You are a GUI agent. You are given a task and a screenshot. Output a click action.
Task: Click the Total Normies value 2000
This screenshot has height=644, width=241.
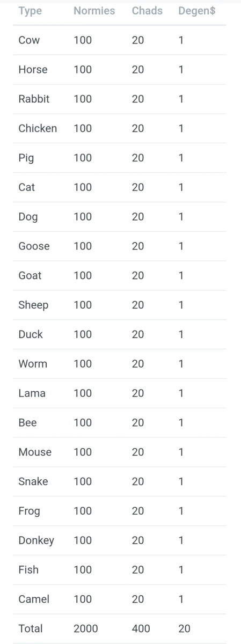(x=85, y=629)
